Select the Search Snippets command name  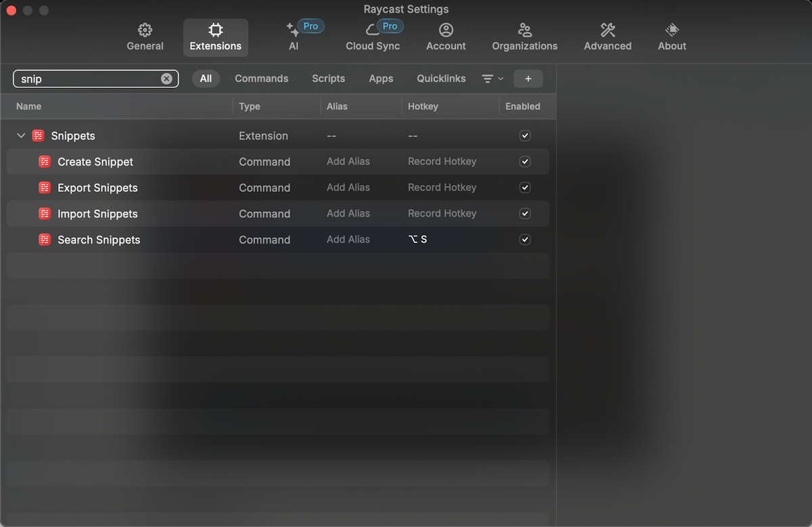pyautogui.click(x=99, y=239)
